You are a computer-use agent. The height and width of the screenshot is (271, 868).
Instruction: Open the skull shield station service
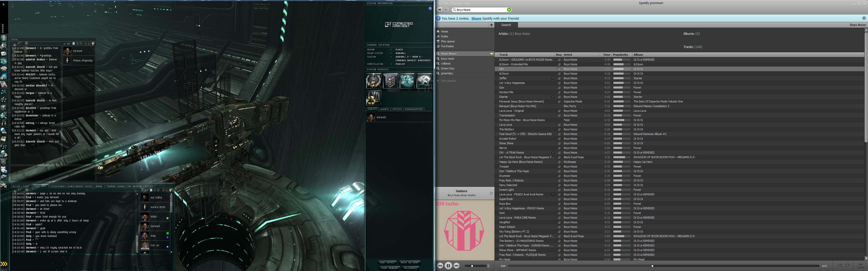click(x=390, y=81)
